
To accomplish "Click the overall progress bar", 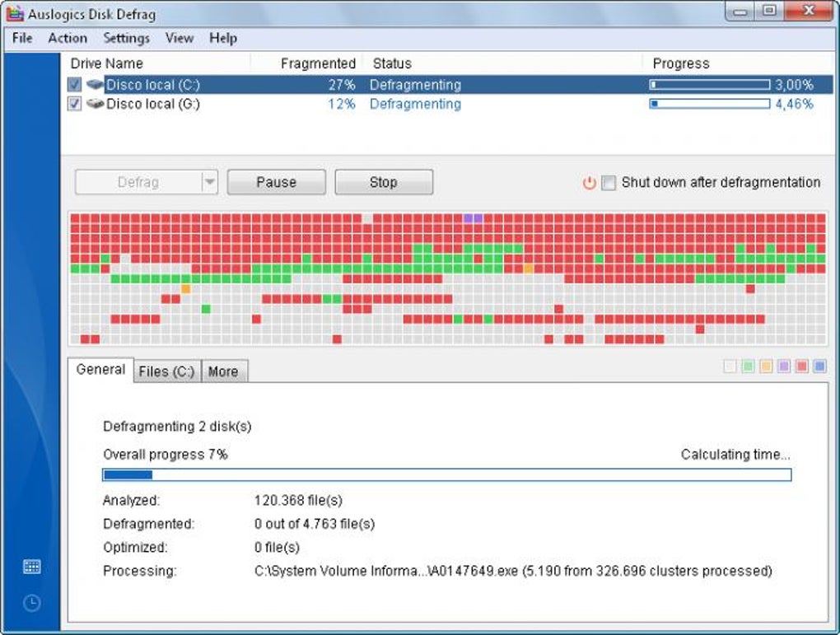I will pyautogui.click(x=447, y=474).
